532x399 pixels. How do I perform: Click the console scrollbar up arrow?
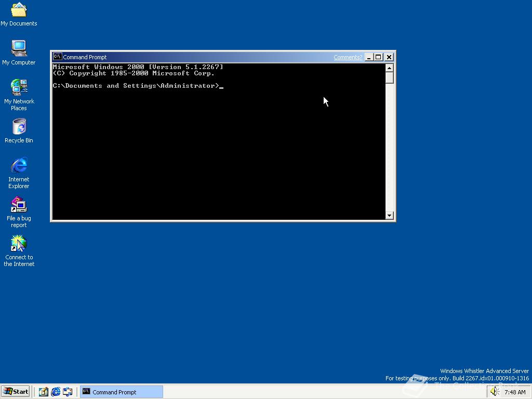pyautogui.click(x=390, y=68)
